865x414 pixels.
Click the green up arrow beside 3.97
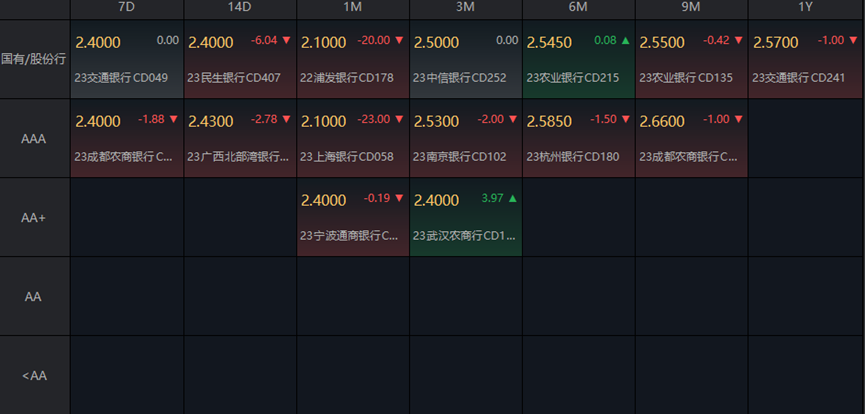tap(512, 198)
